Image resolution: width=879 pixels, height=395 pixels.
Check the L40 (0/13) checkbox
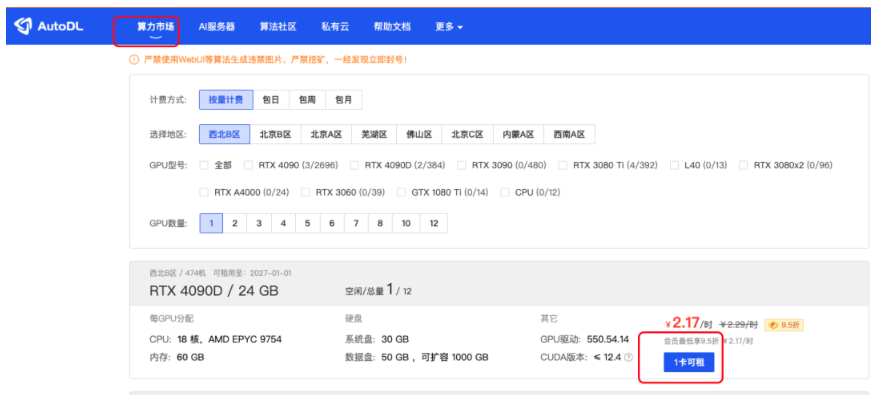pos(674,165)
